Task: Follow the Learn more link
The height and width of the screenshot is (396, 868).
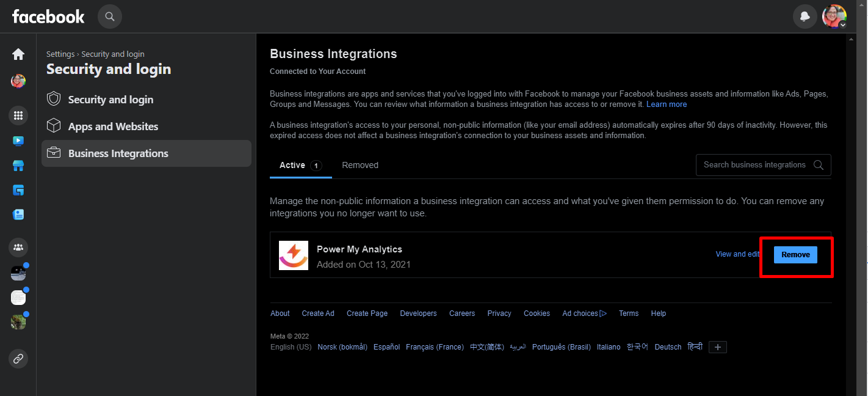Action: (667, 105)
